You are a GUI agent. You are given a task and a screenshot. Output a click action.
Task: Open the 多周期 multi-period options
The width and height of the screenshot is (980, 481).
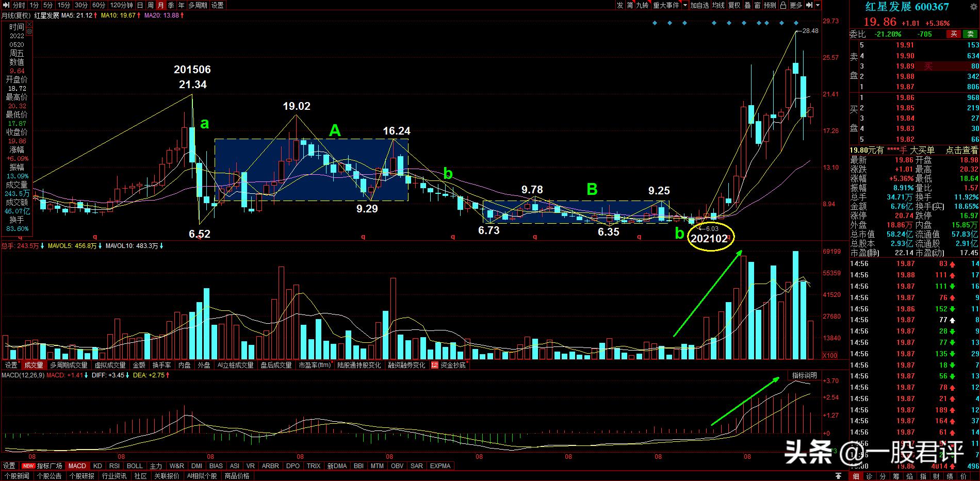pyautogui.click(x=198, y=5)
